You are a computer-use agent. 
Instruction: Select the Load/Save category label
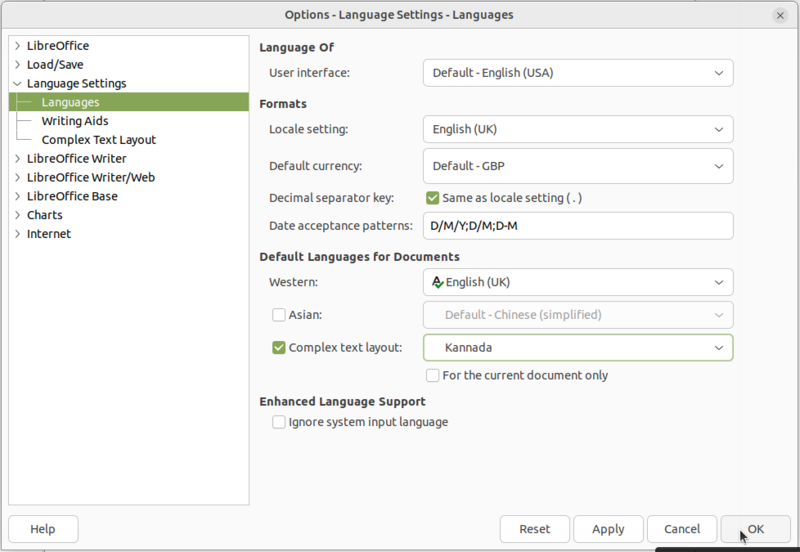55,65
